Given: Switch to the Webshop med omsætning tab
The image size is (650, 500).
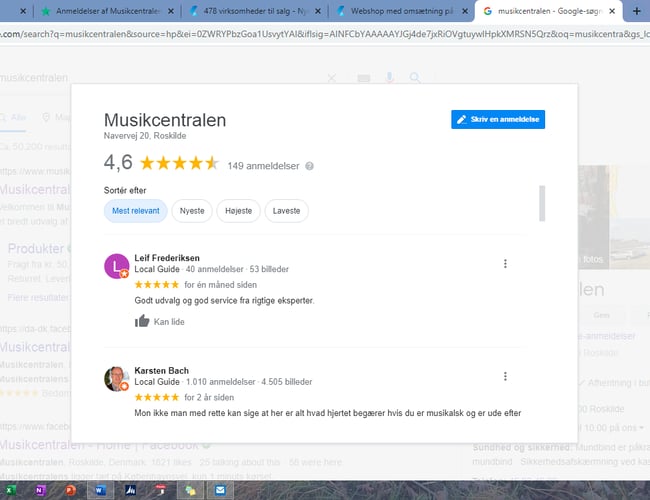Looking at the screenshot, I should [x=401, y=11].
